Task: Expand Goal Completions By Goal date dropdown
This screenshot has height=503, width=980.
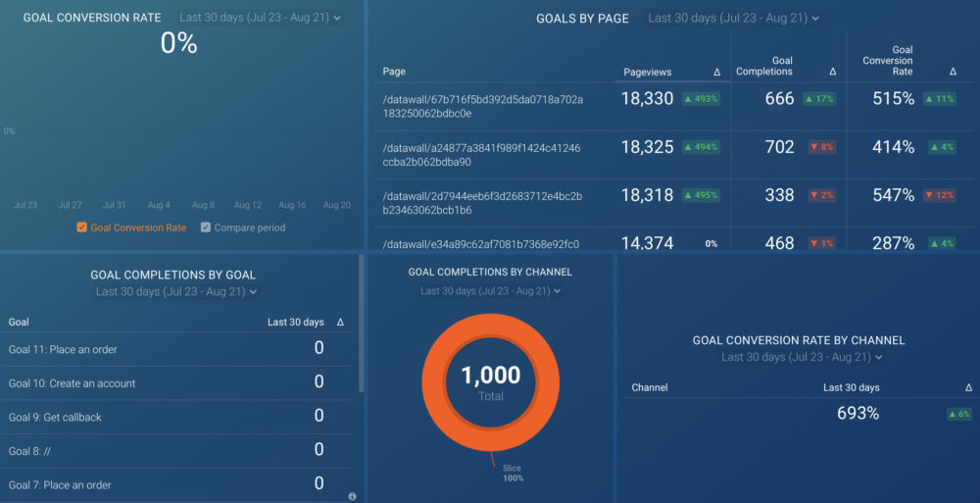Action: [176, 291]
